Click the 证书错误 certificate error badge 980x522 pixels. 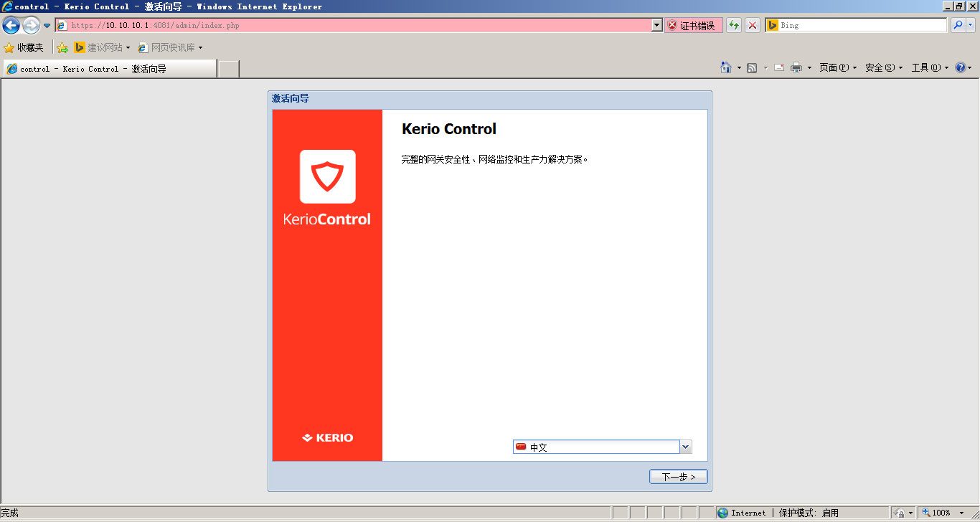[693, 25]
